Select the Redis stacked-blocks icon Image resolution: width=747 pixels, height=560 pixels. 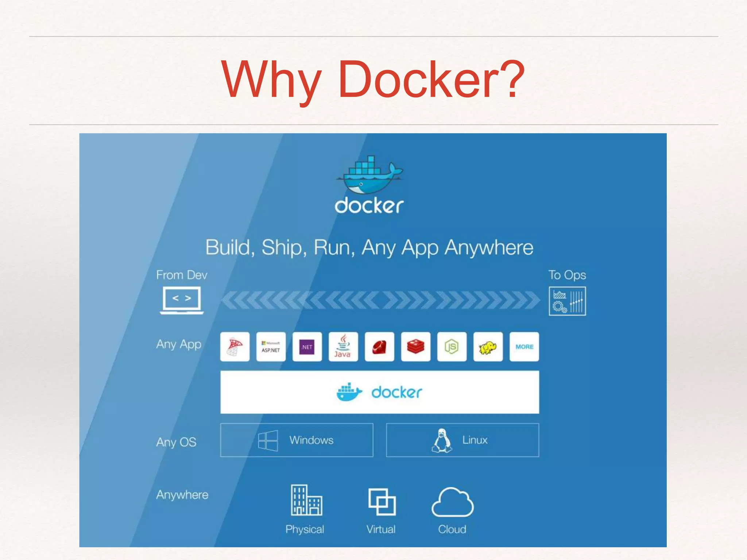(415, 347)
